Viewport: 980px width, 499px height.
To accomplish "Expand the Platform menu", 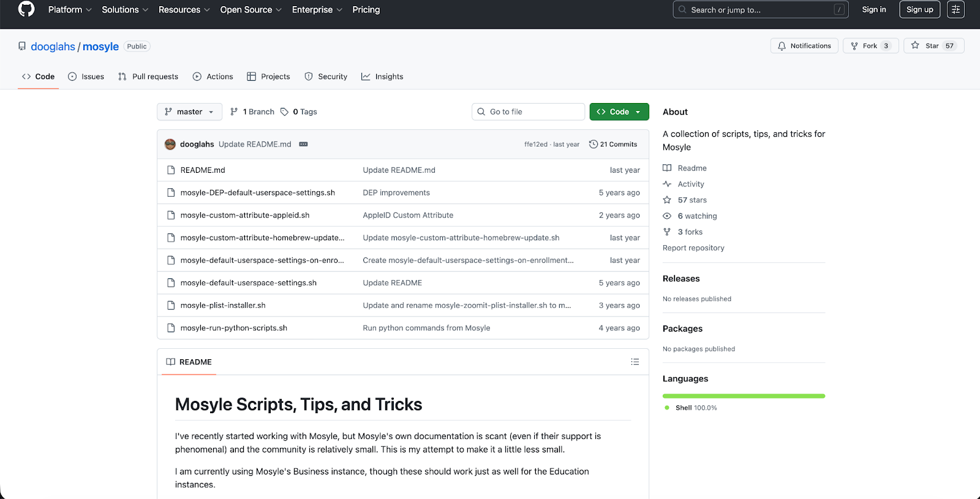I will click(69, 10).
